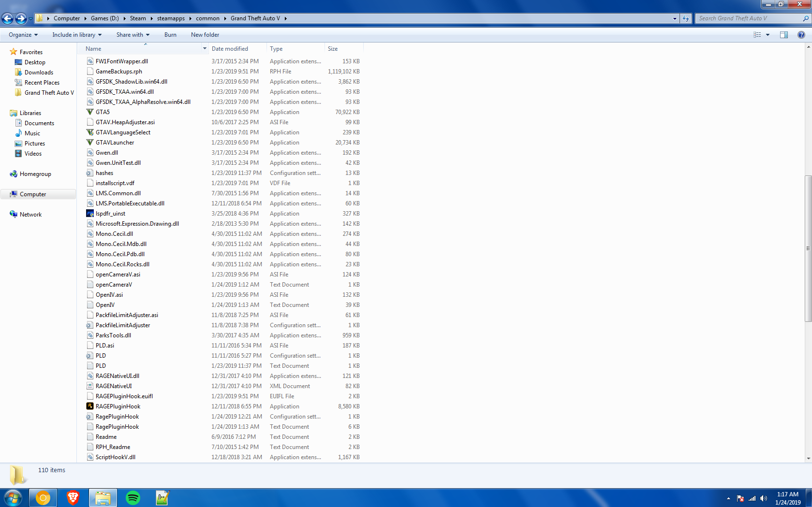Toggle the preview pane icon
The width and height of the screenshot is (812, 507).
coord(784,35)
